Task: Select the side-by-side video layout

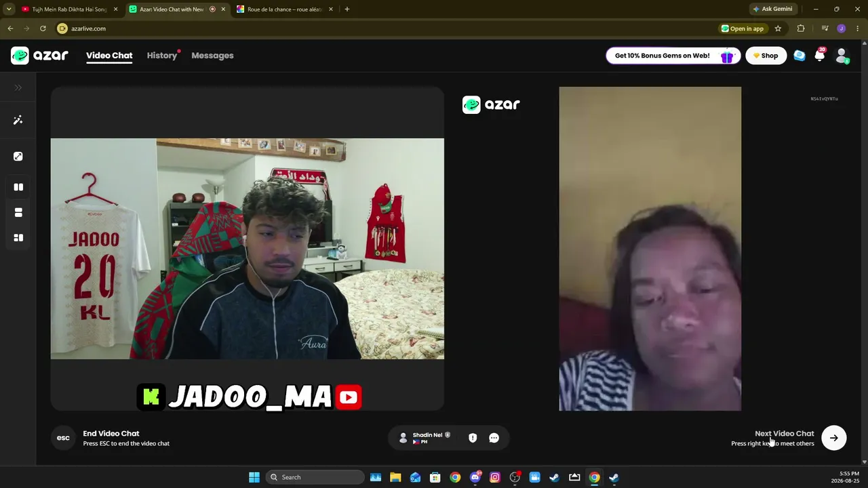Action: tap(18, 187)
